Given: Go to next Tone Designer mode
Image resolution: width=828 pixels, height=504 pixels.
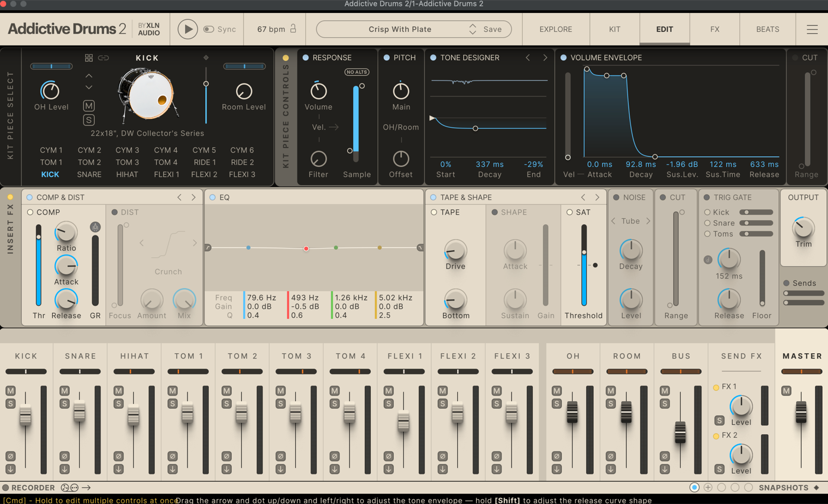Looking at the screenshot, I should pyautogui.click(x=545, y=57).
